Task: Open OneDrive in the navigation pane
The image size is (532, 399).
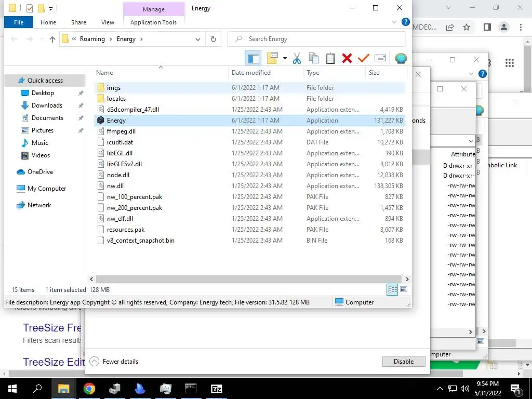Action: coord(40,172)
